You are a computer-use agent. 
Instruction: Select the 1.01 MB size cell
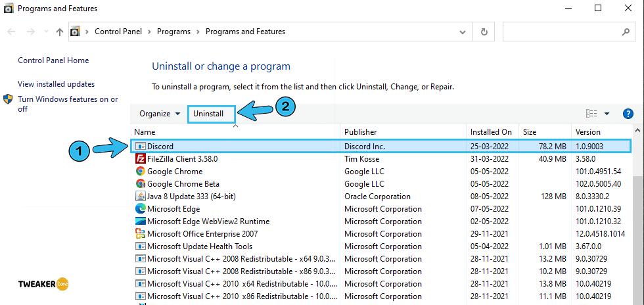click(x=553, y=246)
